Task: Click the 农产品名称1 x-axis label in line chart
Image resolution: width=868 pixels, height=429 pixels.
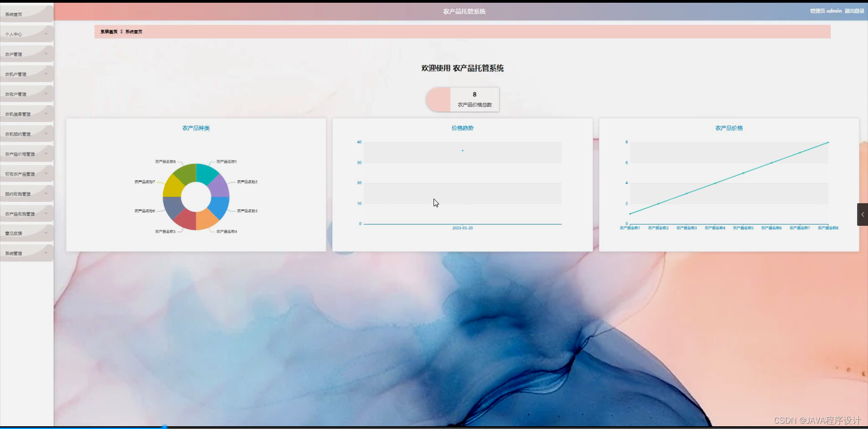Action: [630, 228]
